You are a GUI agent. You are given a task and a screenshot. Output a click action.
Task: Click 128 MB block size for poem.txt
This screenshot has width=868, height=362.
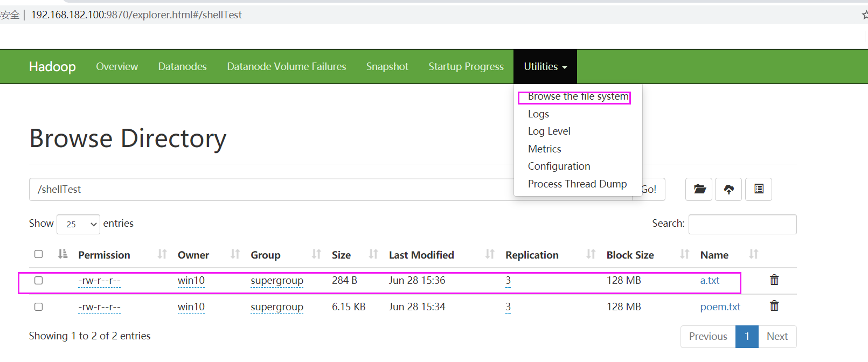pos(624,307)
